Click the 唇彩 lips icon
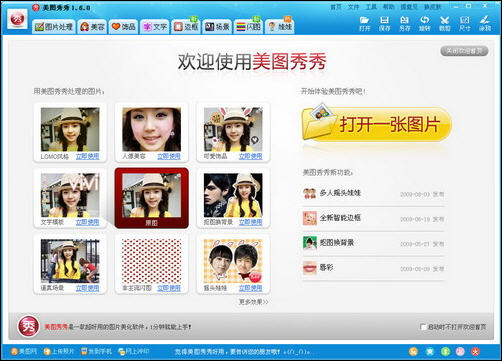The height and width of the screenshot is (361, 502). pyautogui.click(x=310, y=268)
